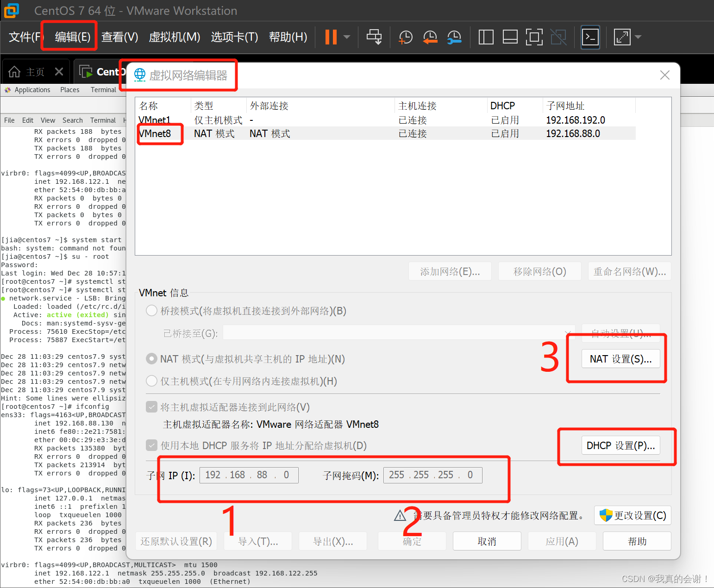Open the 文件(F) menu
Image resolution: width=714 pixels, height=588 pixels.
pyautogui.click(x=25, y=37)
